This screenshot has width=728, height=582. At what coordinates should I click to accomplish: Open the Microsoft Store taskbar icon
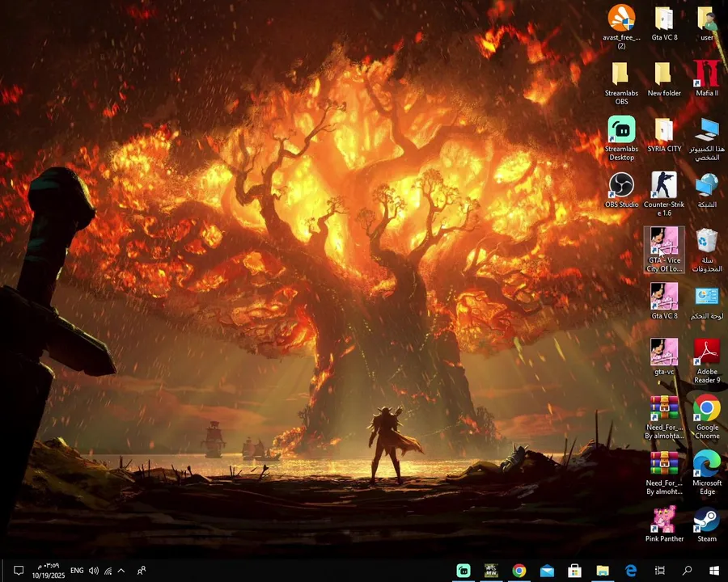[574, 571]
